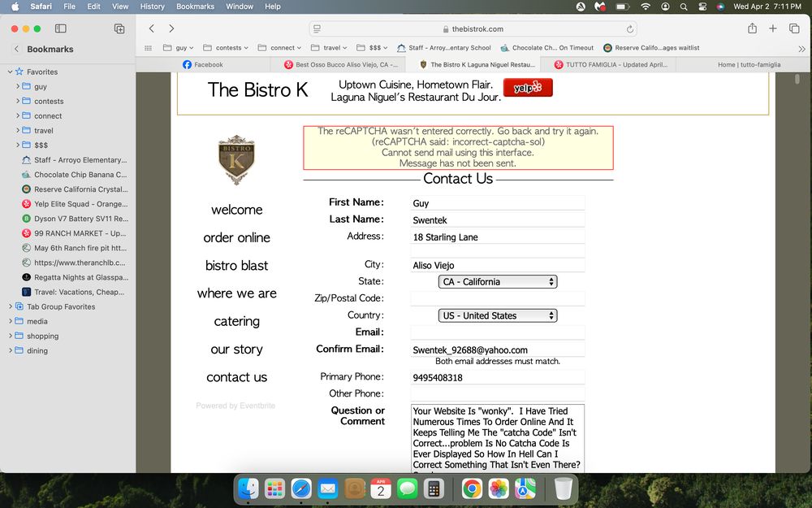The height and width of the screenshot is (508, 812).
Task: Click the order online navigation link
Action: point(236,237)
